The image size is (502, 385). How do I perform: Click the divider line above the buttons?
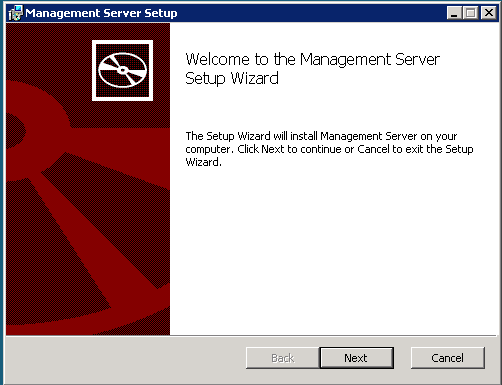(251, 336)
